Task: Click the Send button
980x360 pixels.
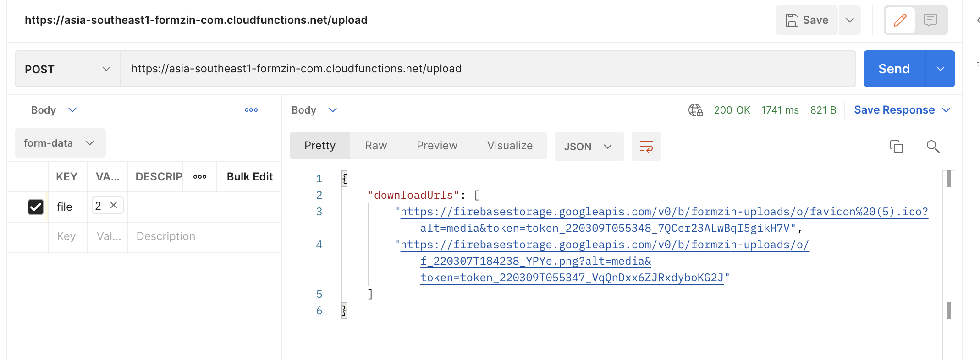Action: (893, 69)
